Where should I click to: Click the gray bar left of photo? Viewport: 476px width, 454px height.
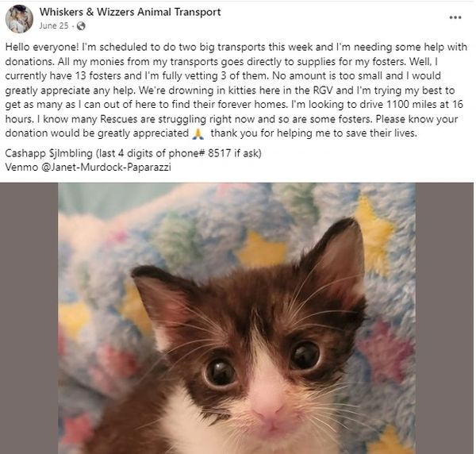(29, 318)
